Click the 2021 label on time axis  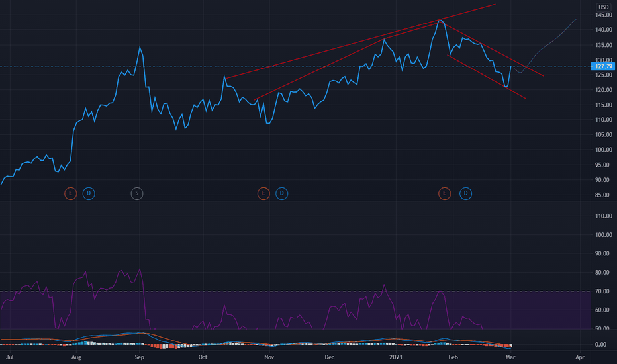396,357
